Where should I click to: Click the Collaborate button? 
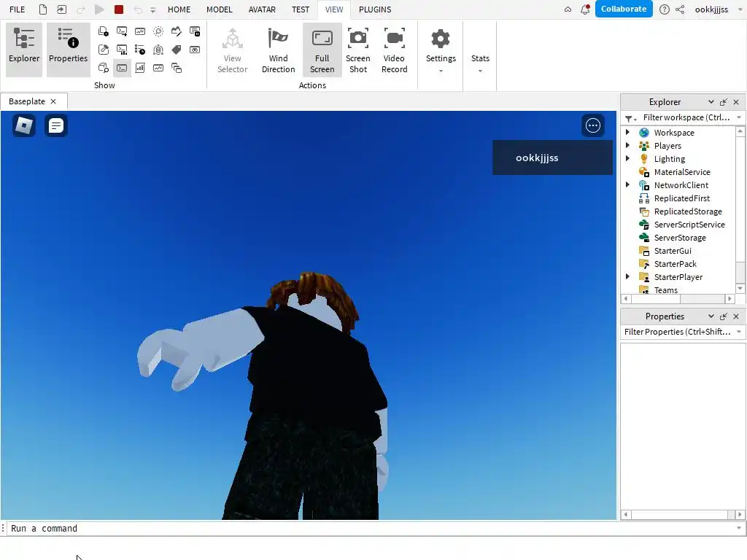[624, 9]
